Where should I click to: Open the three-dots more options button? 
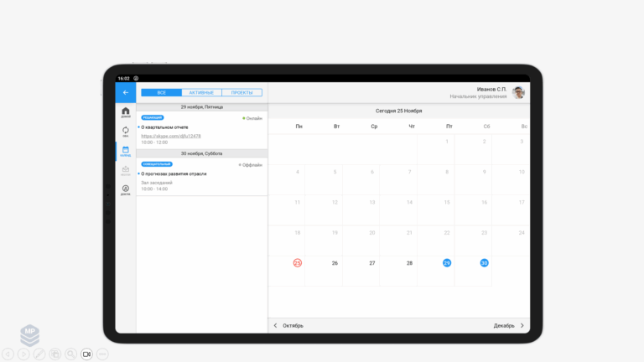coord(102,354)
